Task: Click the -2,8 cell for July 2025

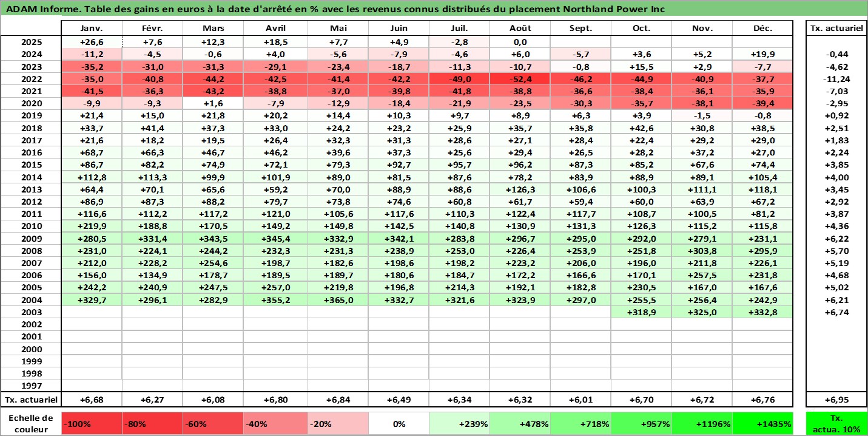Action: (459, 42)
